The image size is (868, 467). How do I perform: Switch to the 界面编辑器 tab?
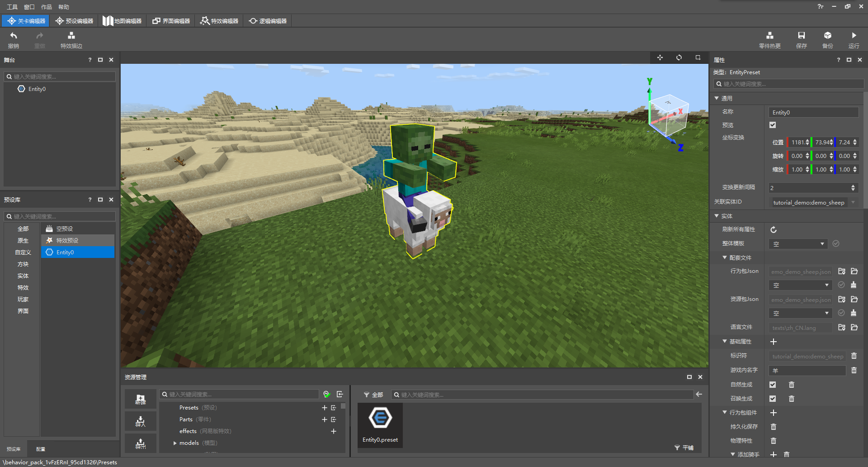pyautogui.click(x=171, y=21)
